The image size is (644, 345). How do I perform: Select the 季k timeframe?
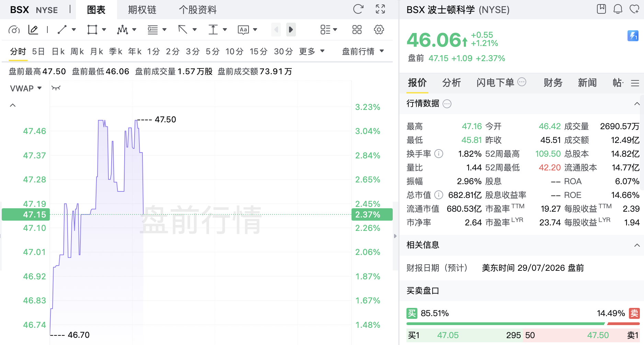pos(116,51)
